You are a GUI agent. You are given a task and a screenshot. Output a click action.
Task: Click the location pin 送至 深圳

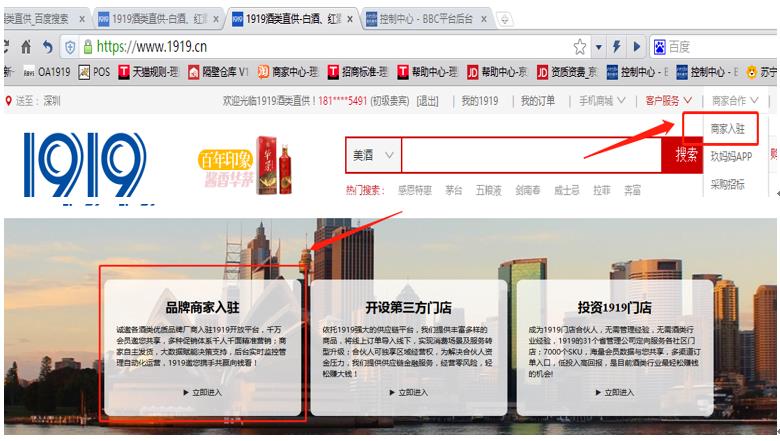(x=33, y=101)
